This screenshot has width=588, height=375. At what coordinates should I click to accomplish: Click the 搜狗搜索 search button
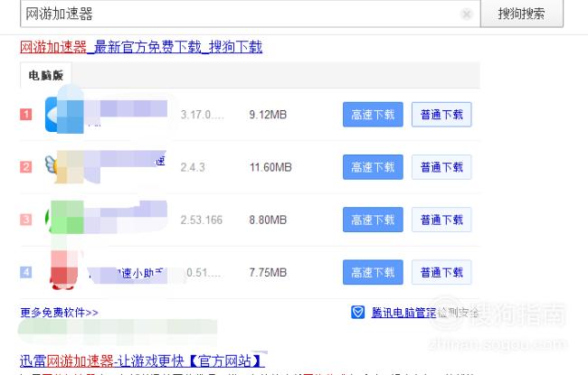(x=522, y=14)
